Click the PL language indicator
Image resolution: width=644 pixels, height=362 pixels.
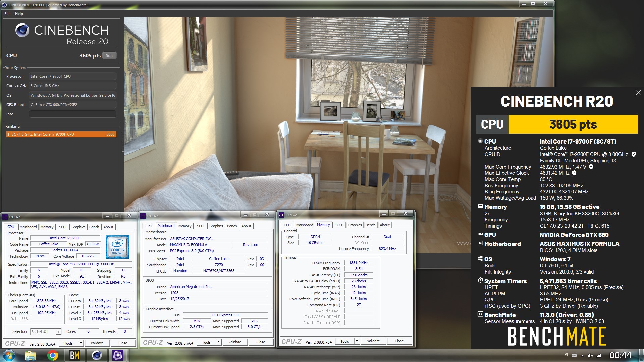tap(567, 355)
